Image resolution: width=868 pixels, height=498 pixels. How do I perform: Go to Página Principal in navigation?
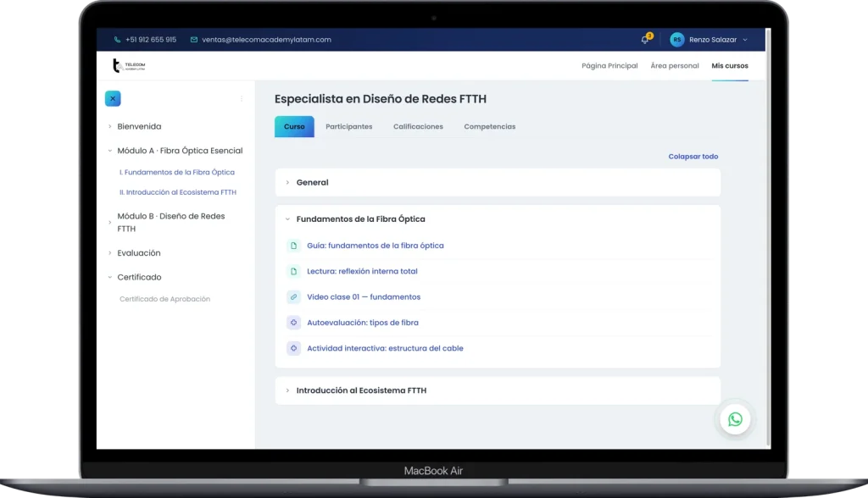point(609,66)
